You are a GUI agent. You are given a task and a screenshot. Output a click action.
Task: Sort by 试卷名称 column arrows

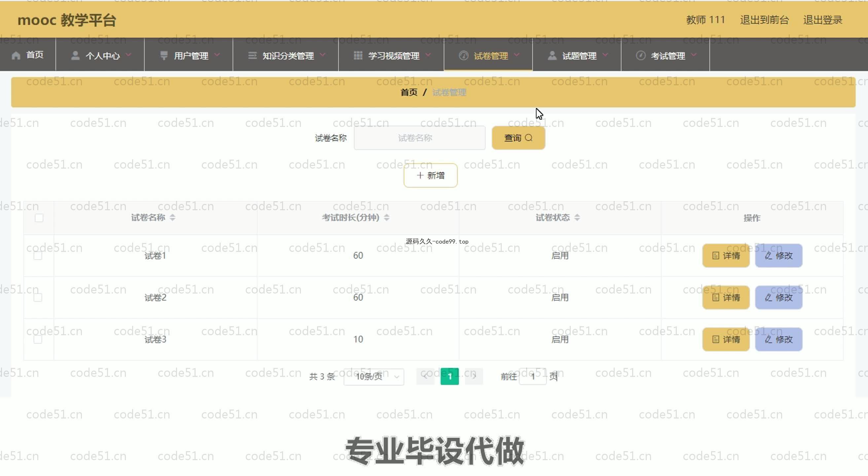[x=172, y=218]
